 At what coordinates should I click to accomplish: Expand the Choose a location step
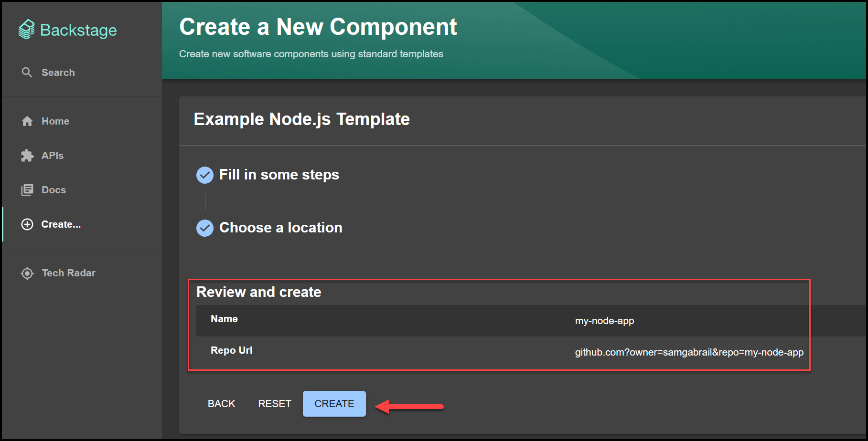280,228
